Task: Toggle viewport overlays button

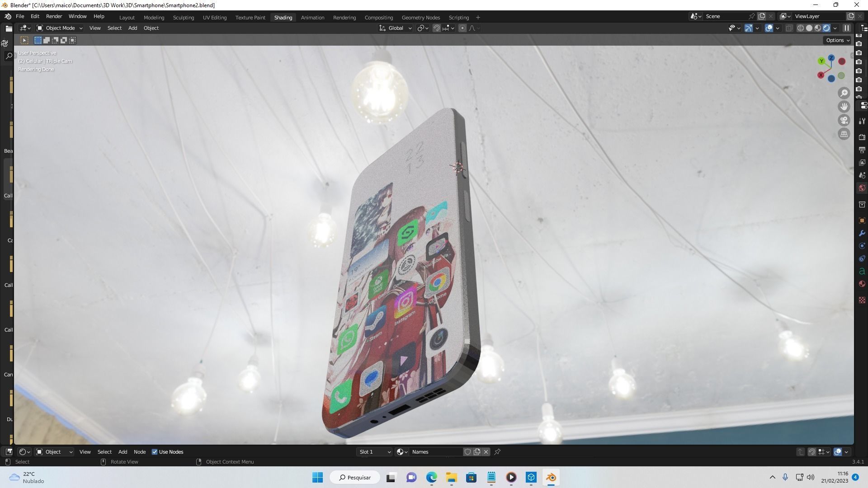Action: [769, 28]
